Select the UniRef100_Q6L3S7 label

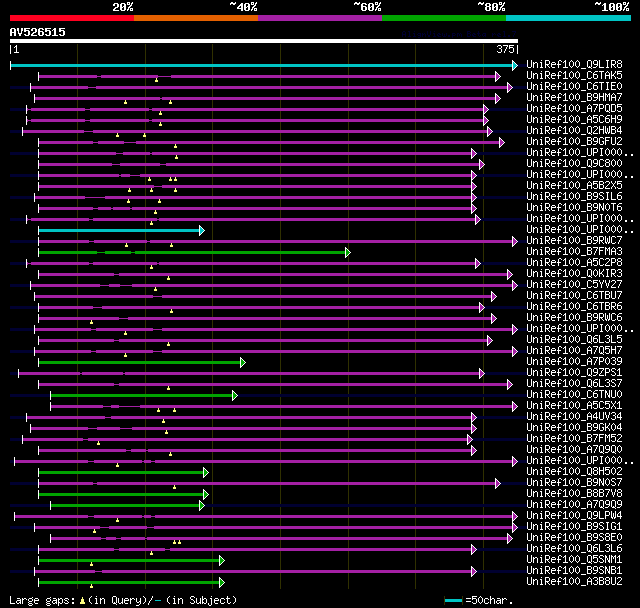pos(574,384)
